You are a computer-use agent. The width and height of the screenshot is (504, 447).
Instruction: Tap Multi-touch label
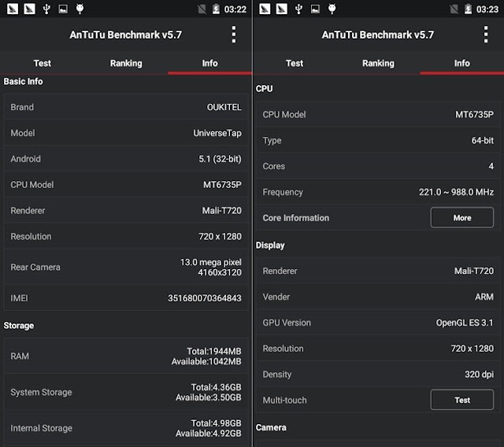point(284,401)
